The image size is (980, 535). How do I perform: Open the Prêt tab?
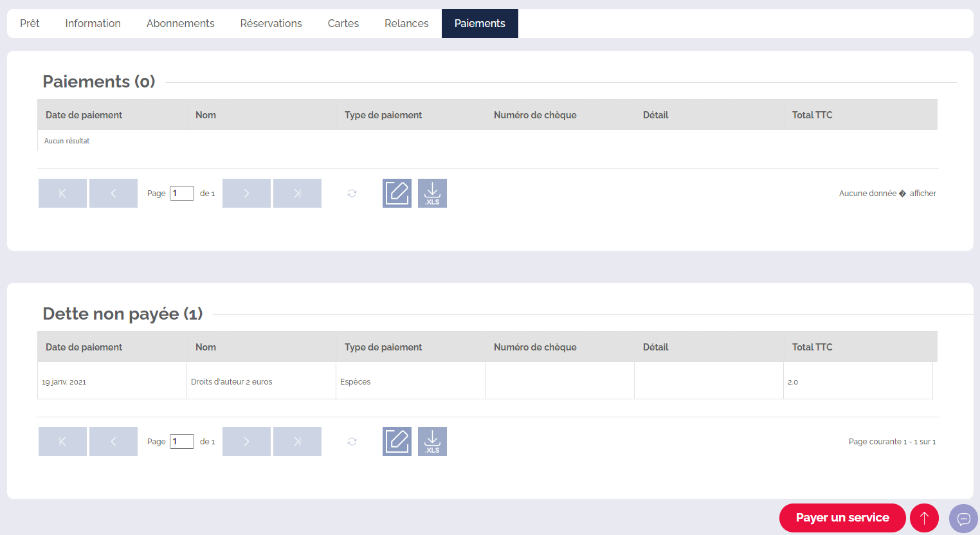[30, 23]
